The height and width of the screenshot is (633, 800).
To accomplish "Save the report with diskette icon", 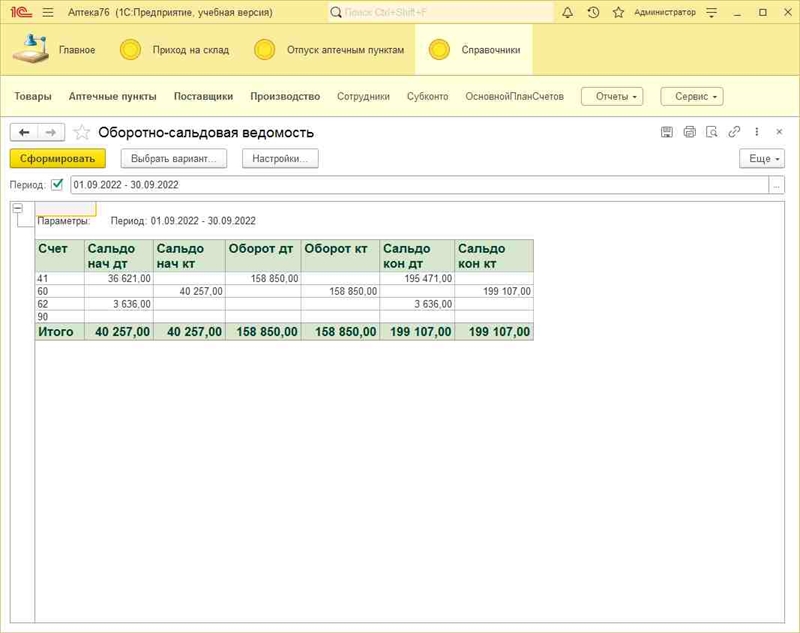I will click(667, 132).
